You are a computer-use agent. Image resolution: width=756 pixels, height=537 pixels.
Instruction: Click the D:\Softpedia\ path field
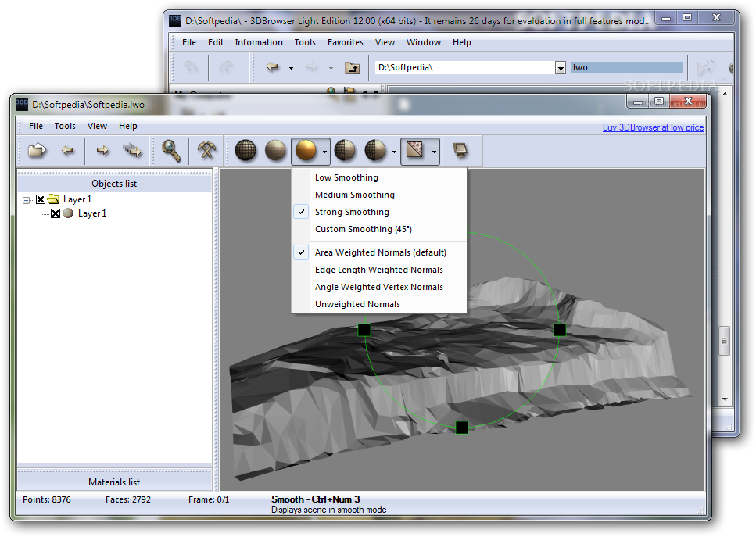pyautogui.click(x=465, y=67)
